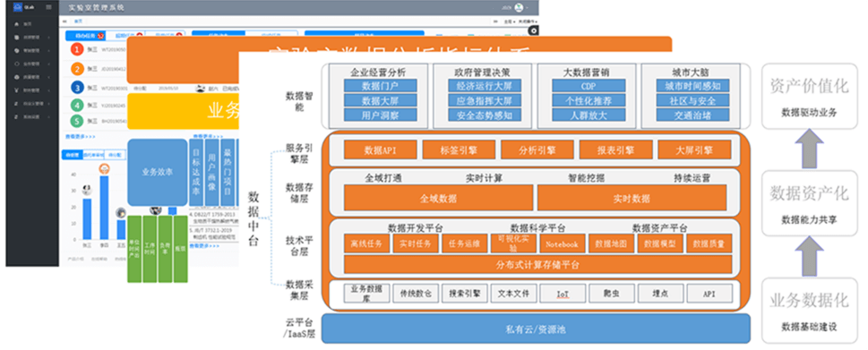
Task: Select the 待受理 tab above the bar chart
Action: pyautogui.click(x=72, y=156)
